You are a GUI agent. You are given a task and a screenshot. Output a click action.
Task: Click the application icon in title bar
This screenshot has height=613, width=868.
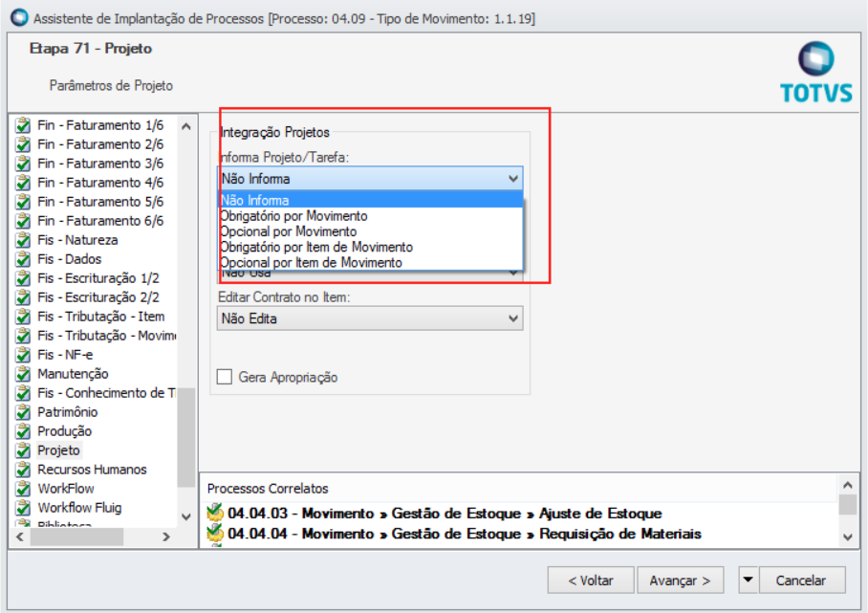click(19, 18)
